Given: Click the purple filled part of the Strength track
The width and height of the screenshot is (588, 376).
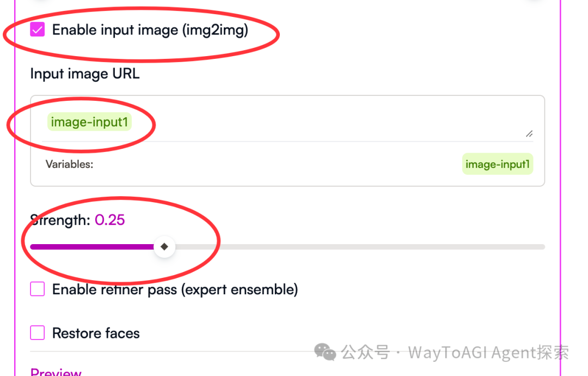Looking at the screenshot, I should click(92, 247).
